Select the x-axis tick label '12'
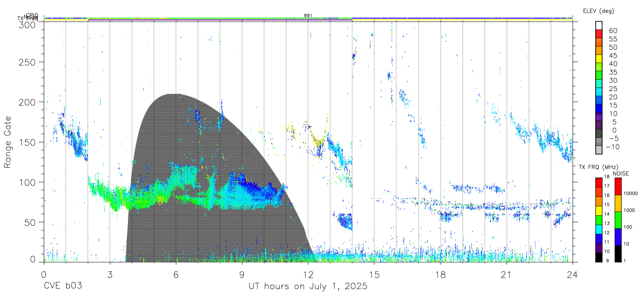This screenshot has height=297, width=644. (x=308, y=274)
